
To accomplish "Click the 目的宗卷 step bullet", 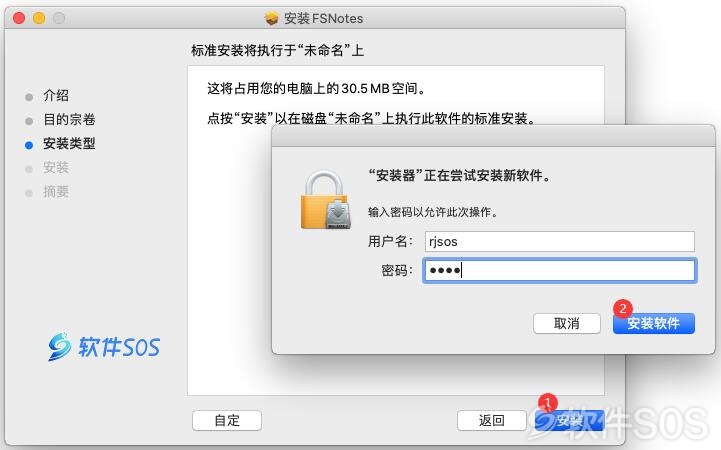I will (x=29, y=121).
